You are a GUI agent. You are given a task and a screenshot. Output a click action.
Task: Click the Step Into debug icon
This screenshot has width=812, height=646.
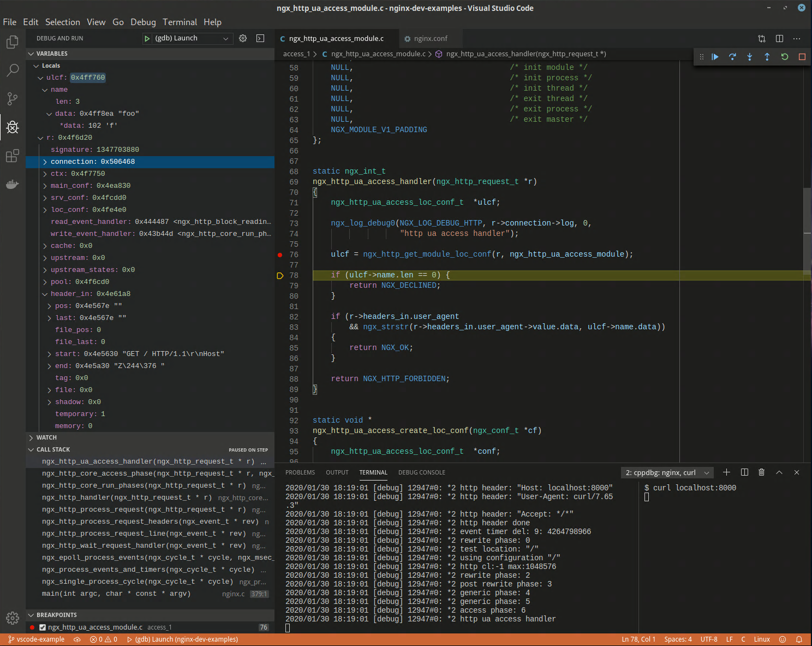click(750, 57)
